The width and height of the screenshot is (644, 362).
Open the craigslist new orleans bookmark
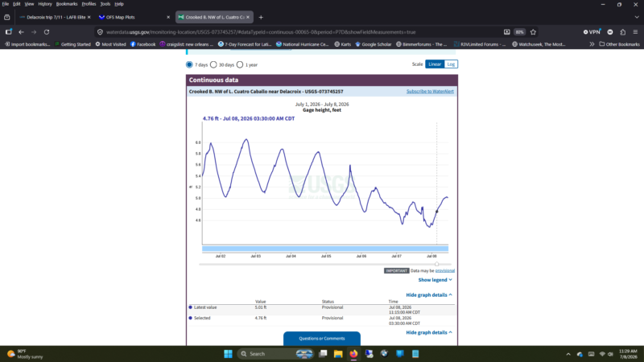click(187, 44)
